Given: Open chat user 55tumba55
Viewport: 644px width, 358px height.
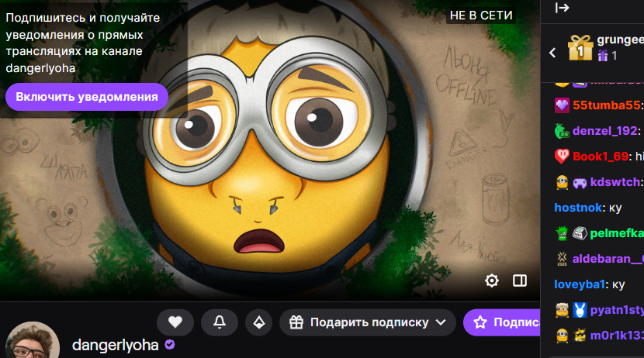Looking at the screenshot, I should [x=606, y=105].
